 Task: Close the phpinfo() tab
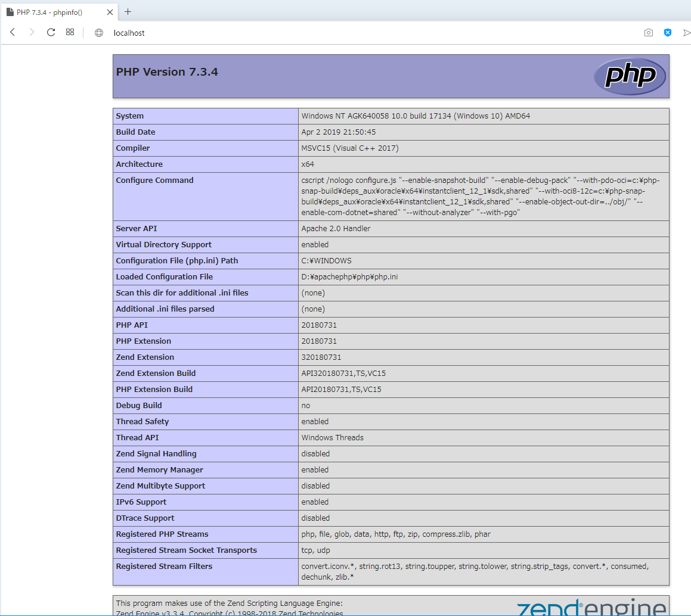(110, 13)
